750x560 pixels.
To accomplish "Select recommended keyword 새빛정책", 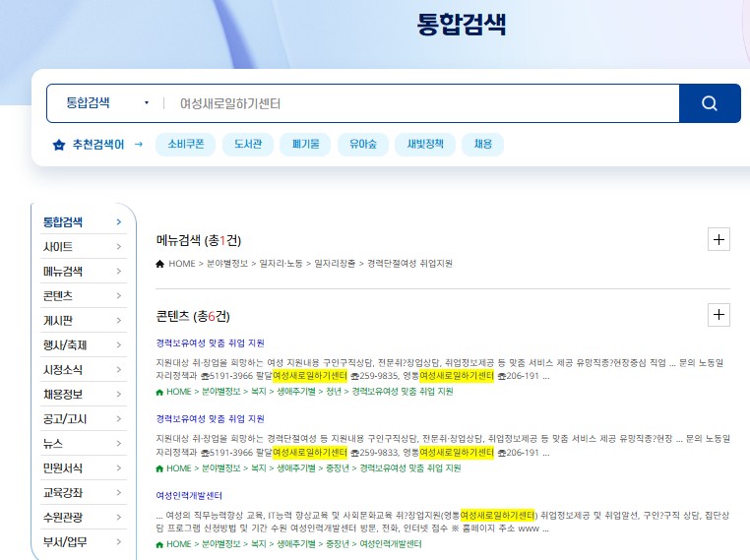I will 425,144.
